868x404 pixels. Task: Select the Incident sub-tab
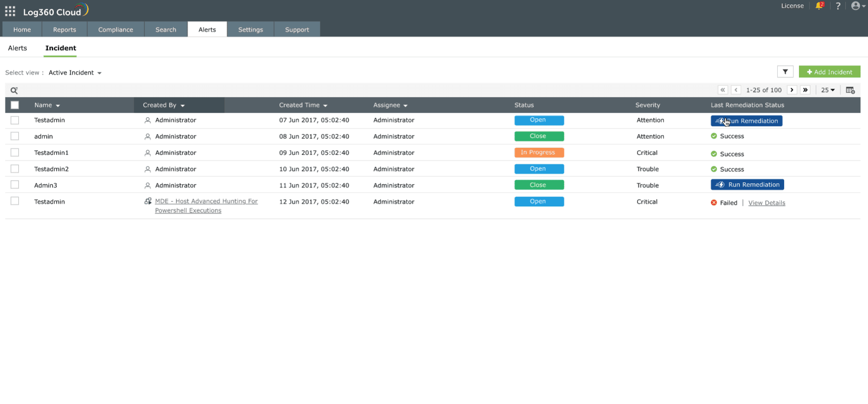click(x=61, y=48)
